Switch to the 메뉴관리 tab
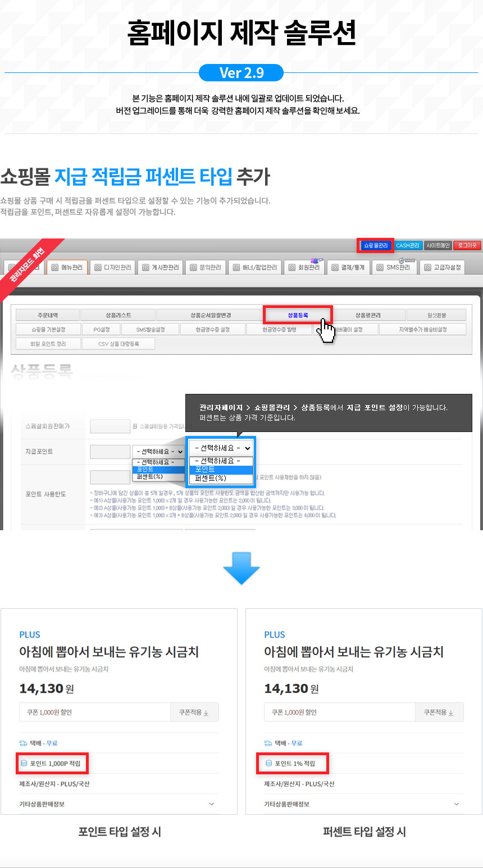483x868 pixels. pos(67,268)
